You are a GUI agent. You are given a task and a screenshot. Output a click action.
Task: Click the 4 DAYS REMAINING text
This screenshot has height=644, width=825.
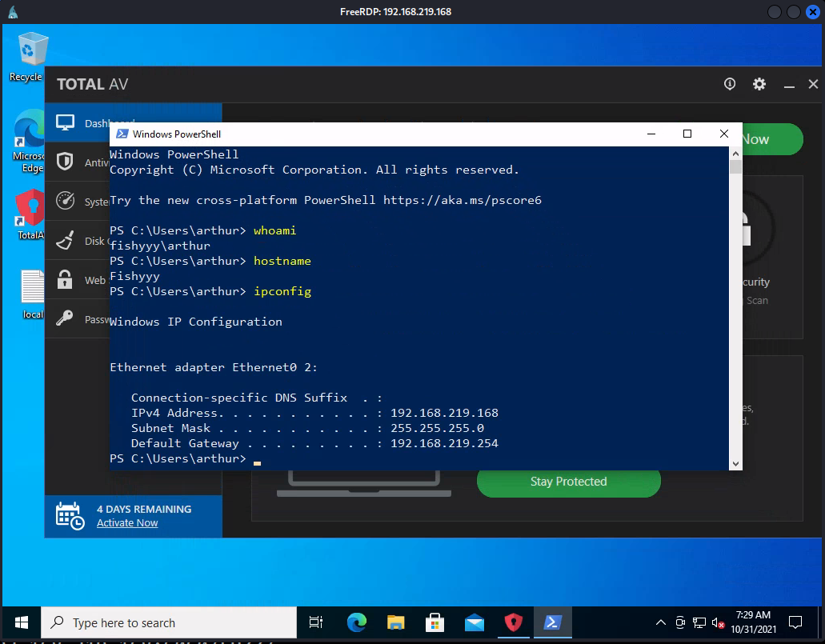144,510
